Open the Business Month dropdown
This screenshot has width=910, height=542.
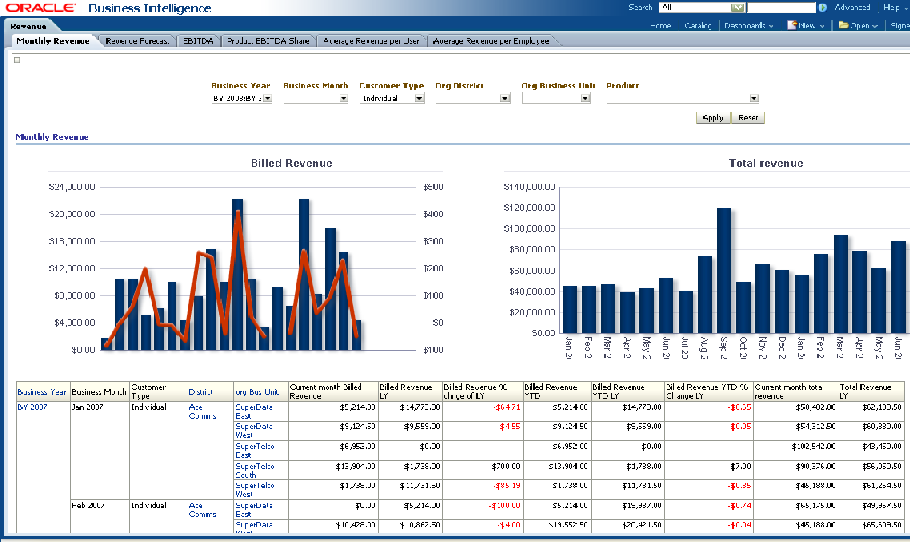coord(344,98)
